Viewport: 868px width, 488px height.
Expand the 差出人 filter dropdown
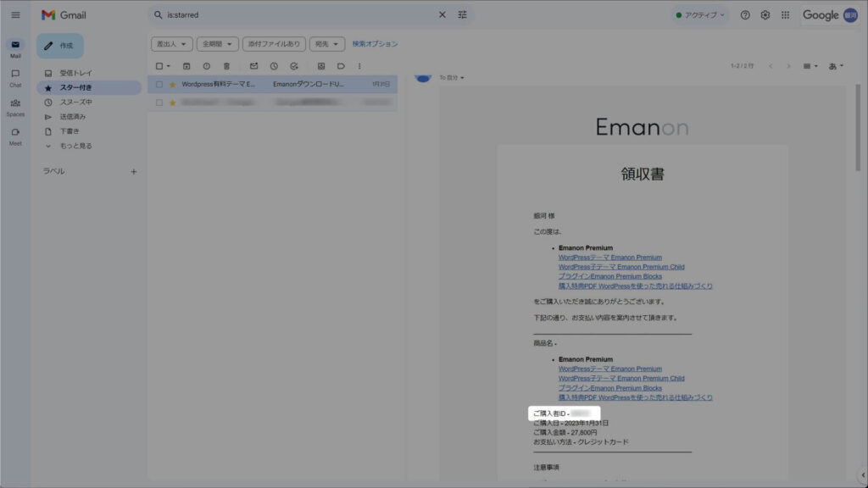coord(172,44)
